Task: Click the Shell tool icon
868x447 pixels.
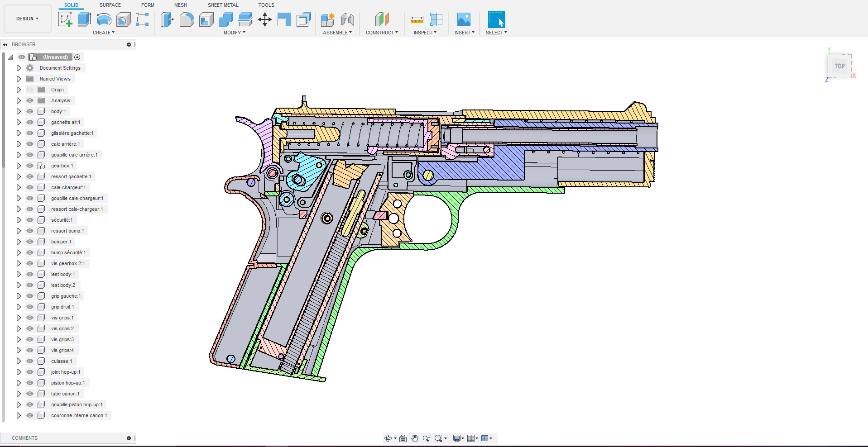Action: click(206, 19)
